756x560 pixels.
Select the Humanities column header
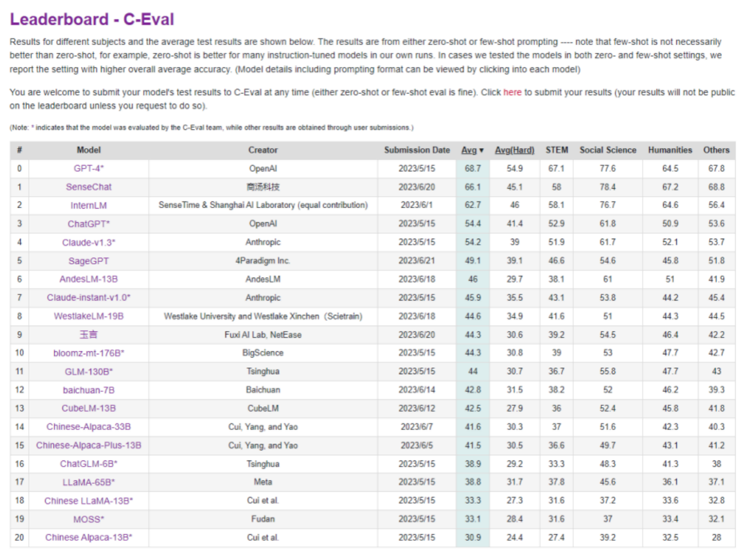pyautogui.click(x=670, y=150)
